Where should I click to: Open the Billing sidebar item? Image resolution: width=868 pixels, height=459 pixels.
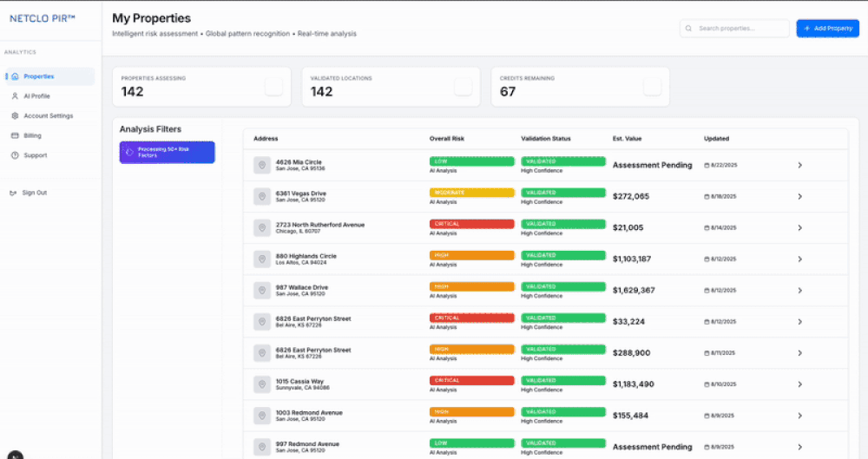tap(31, 135)
